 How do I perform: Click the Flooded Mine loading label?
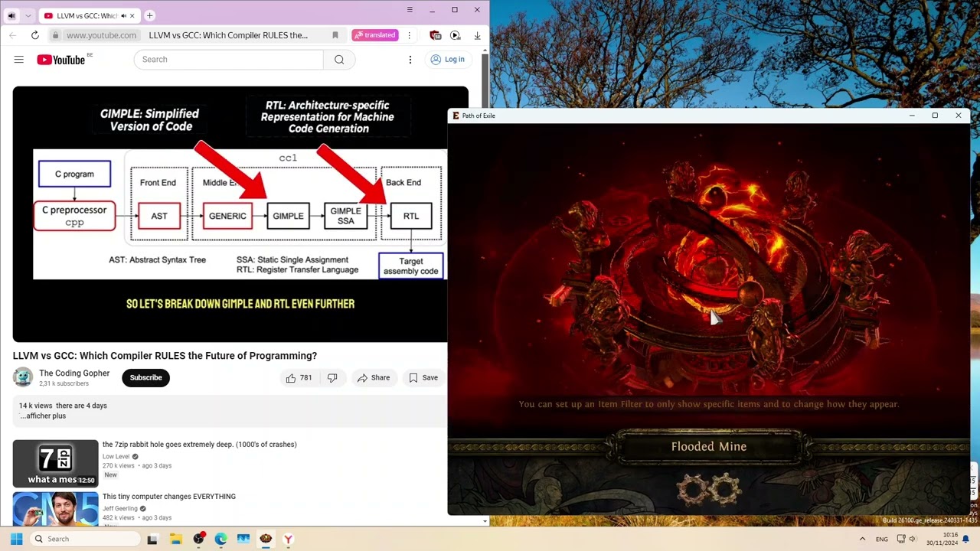point(709,447)
